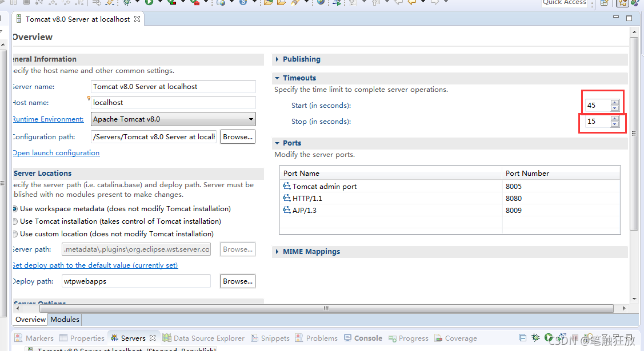Click the Host name field containing localhost
Image resolution: width=644 pixels, height=351 pixels.
pos(173,103)
